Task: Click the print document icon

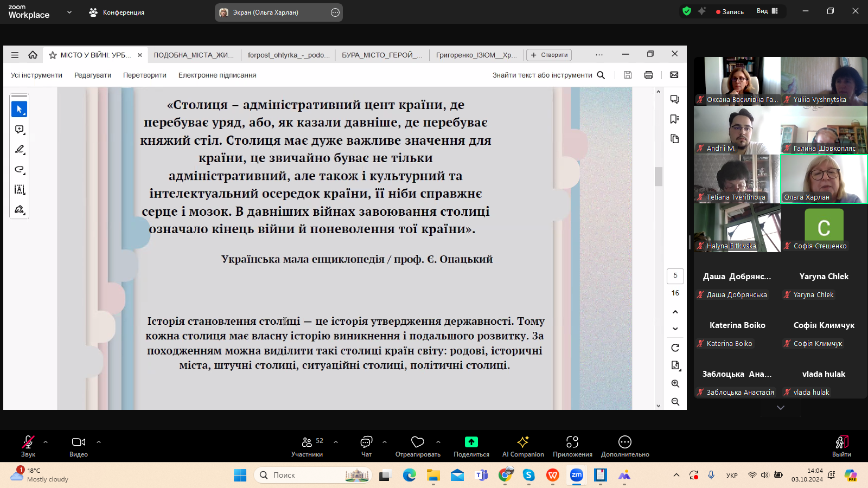Action: [648, 75]
